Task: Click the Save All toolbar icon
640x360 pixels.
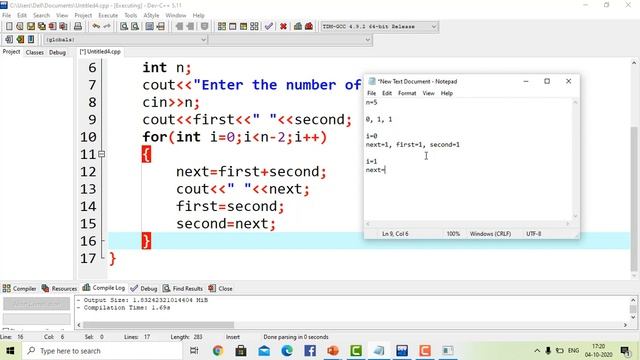Action: 42,27
